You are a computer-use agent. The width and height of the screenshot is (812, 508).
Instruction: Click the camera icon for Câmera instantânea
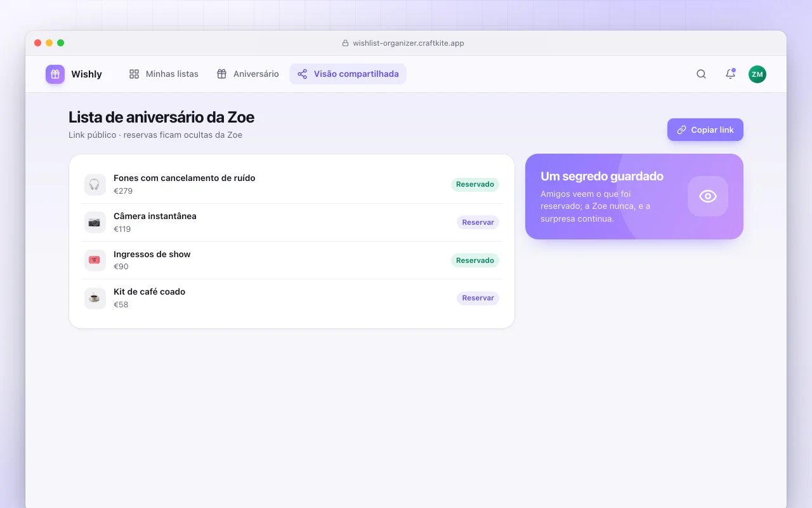point(95,222)
